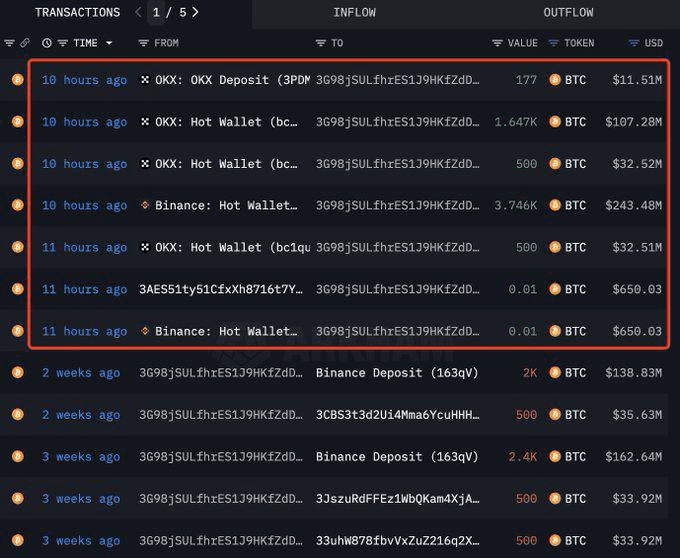The image size is (680, 558).
Task: Click Binance logo in $243.48M row
Action: pyautogui.click(x=145, y=205)
